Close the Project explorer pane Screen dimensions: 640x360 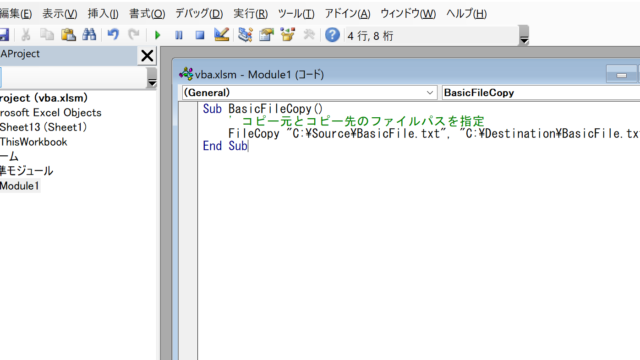(x=147, y=56)
